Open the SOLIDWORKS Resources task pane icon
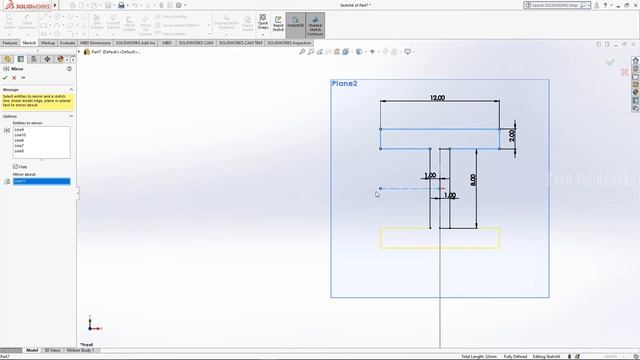Image resolution: width=640 pixels, height=360 pixels. click(x=636, y=60)
